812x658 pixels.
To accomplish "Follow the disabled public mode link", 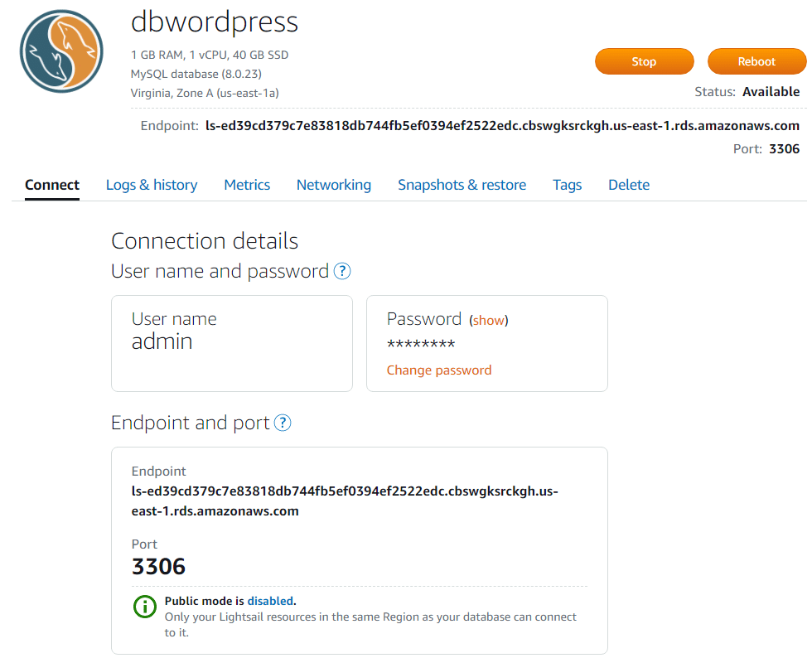I will 270,601.
